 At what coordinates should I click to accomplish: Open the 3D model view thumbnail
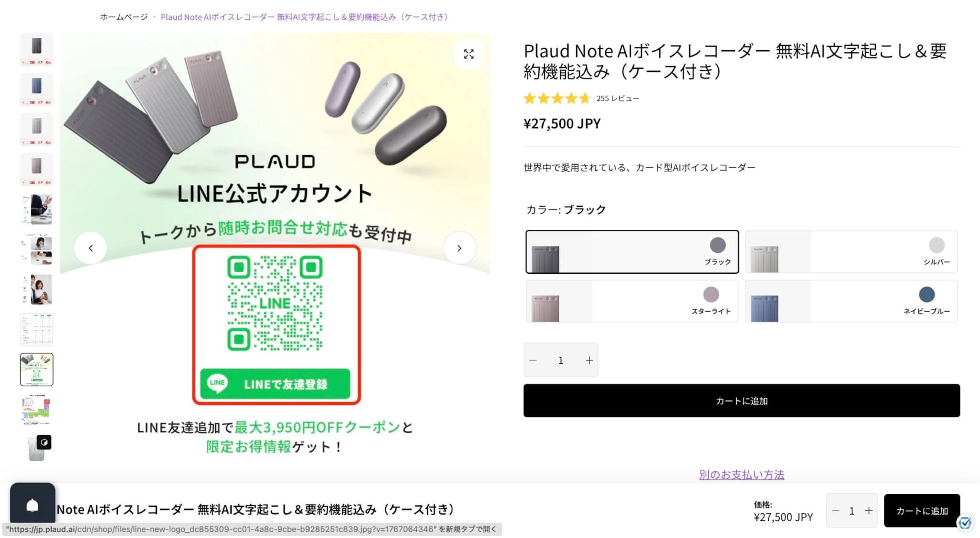tap(37, 448)
